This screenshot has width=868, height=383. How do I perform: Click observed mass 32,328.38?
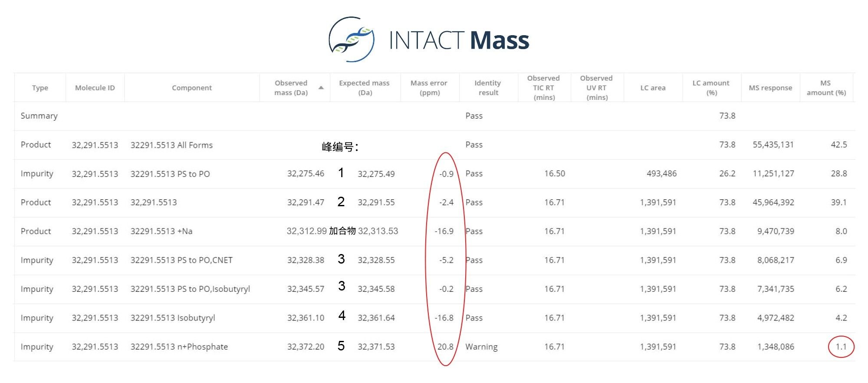pos(306,260)
